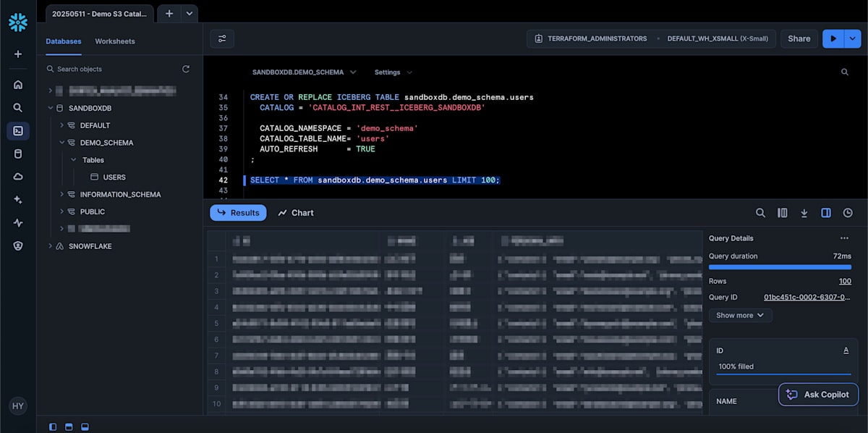Open Data databases icon in sidebar
The height and width of the screenshot is (433, 868).
click(18, 154)
